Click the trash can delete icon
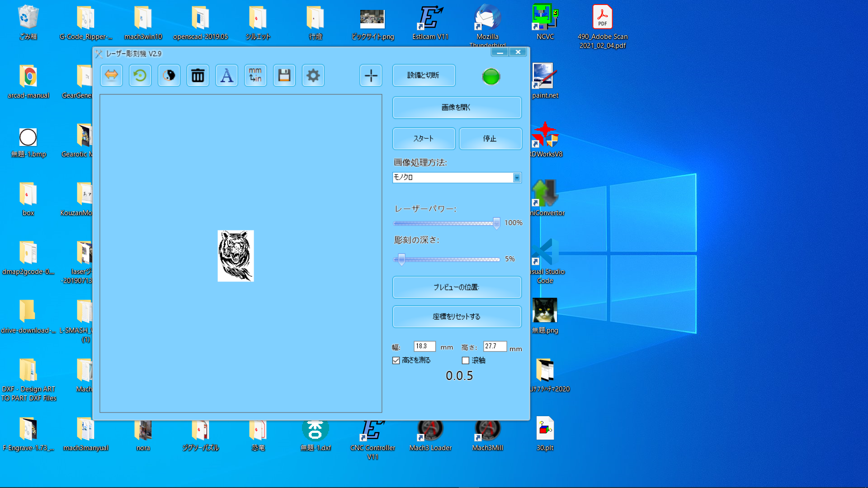868x488 pixels. point(198,75)
